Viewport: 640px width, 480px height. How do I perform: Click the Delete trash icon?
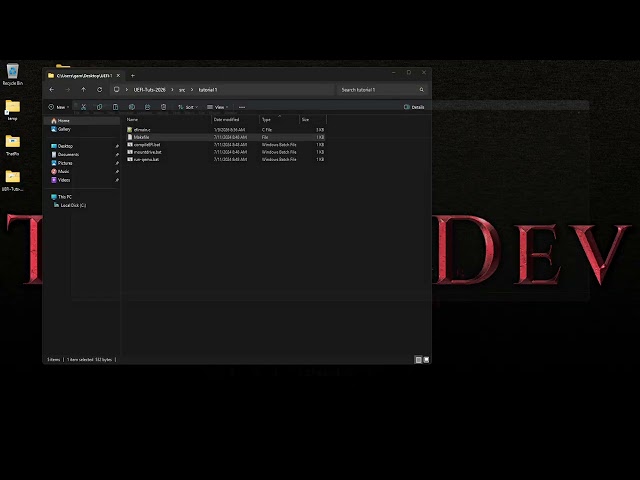(163, 107)
